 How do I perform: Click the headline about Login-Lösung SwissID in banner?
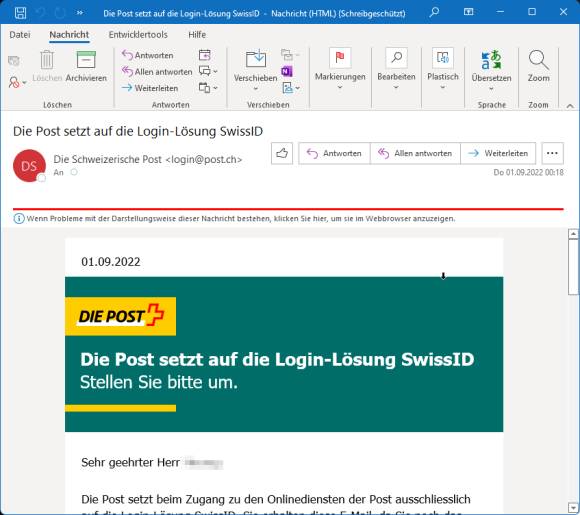[x=277, y=359]
